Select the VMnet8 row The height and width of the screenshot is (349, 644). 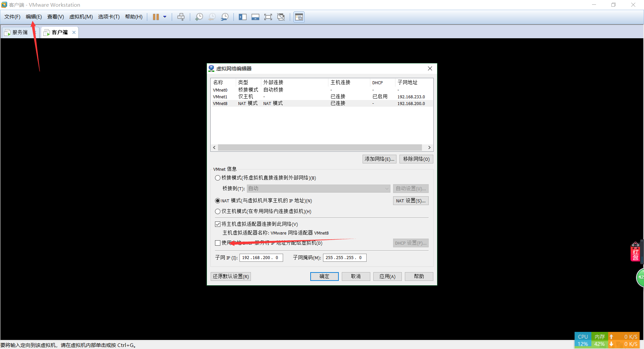click(x=322, y=103)
